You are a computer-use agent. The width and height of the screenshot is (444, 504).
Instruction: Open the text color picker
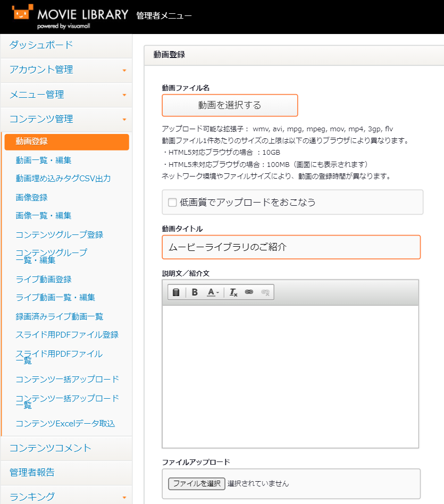point(213,292)
